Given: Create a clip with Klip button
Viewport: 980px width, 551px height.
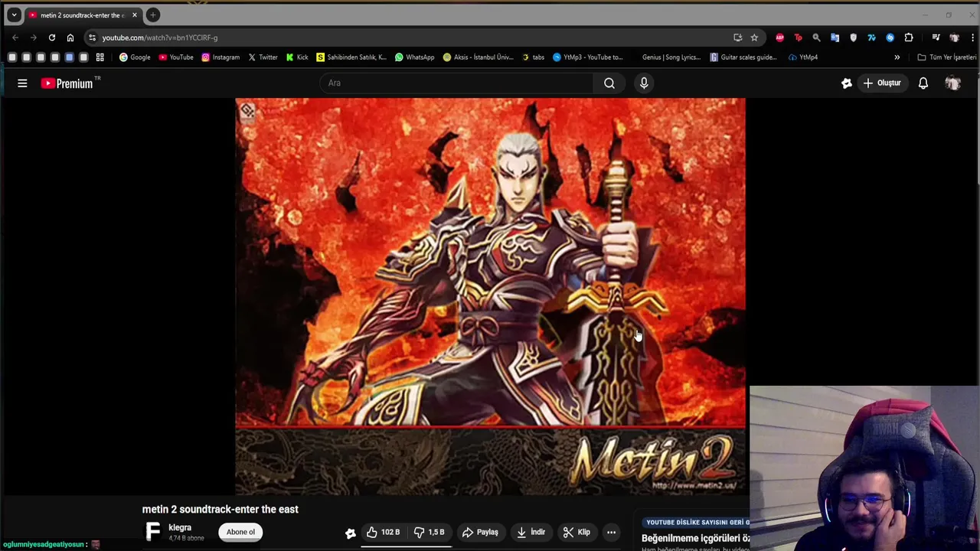Looking at the screenshot, I should 577,532.
